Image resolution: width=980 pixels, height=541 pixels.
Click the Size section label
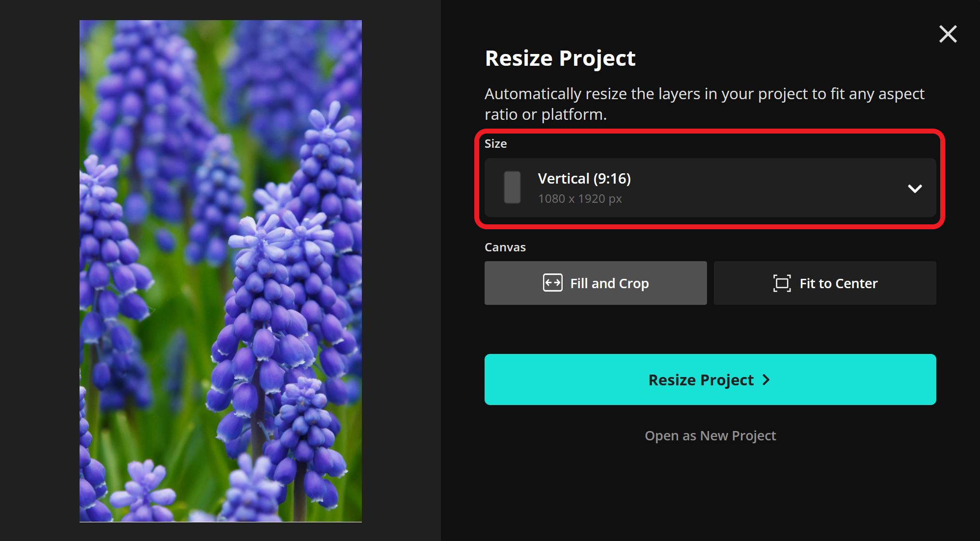495,144
